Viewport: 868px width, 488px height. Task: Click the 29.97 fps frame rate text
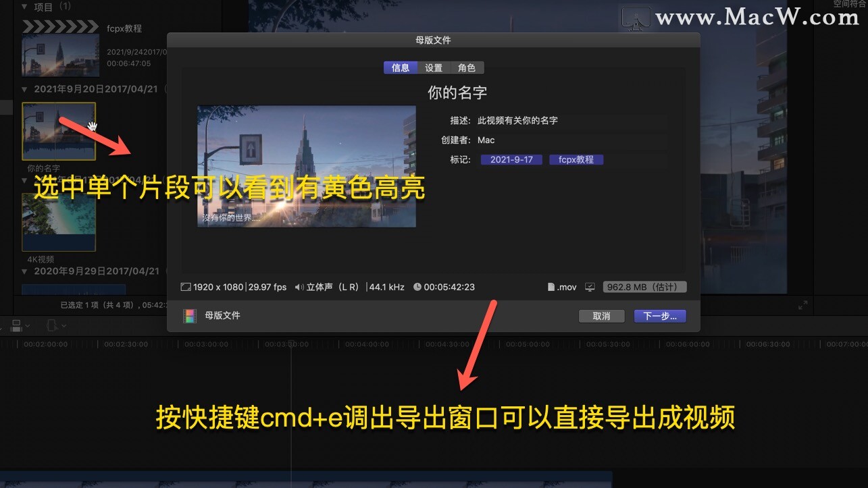click(267, 287)
